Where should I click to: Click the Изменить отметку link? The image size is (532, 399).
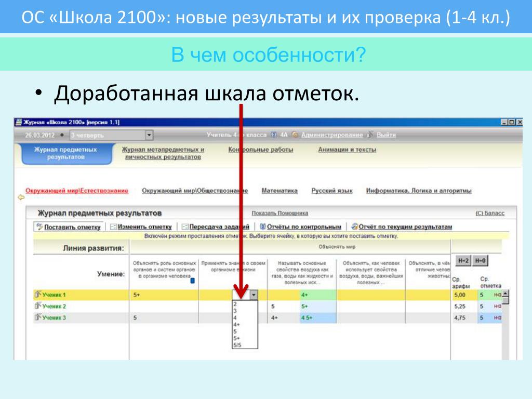click(x=144, y=227)
